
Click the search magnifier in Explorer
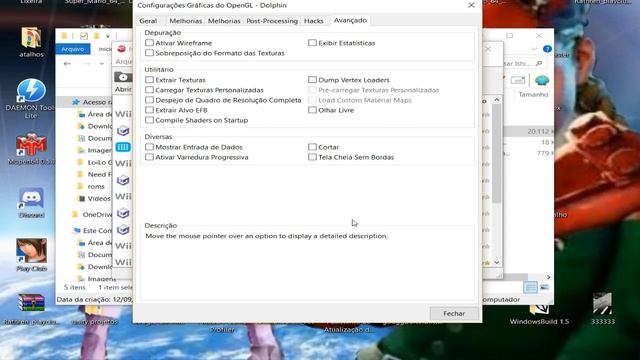pyautogui.click(x=539, y=63)
